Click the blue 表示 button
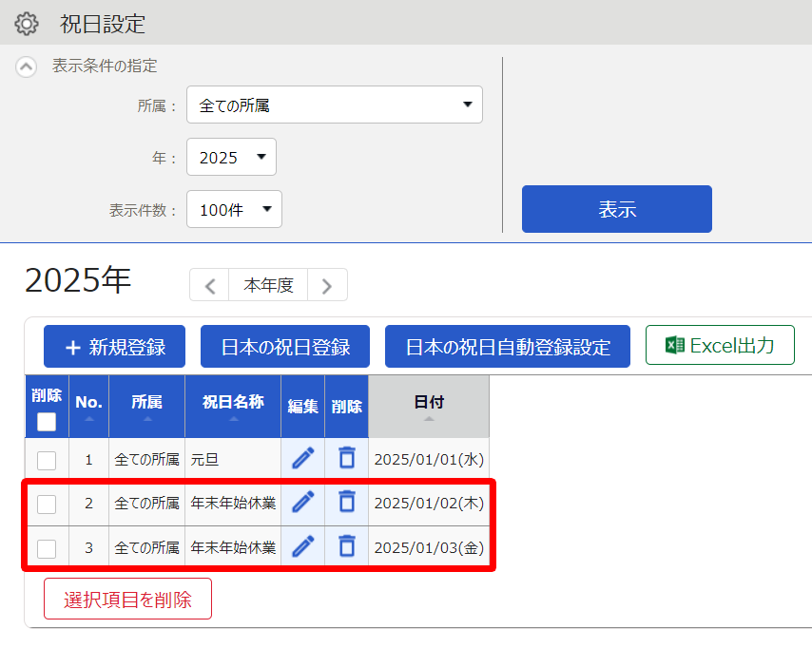 click(x=617, y=209)
